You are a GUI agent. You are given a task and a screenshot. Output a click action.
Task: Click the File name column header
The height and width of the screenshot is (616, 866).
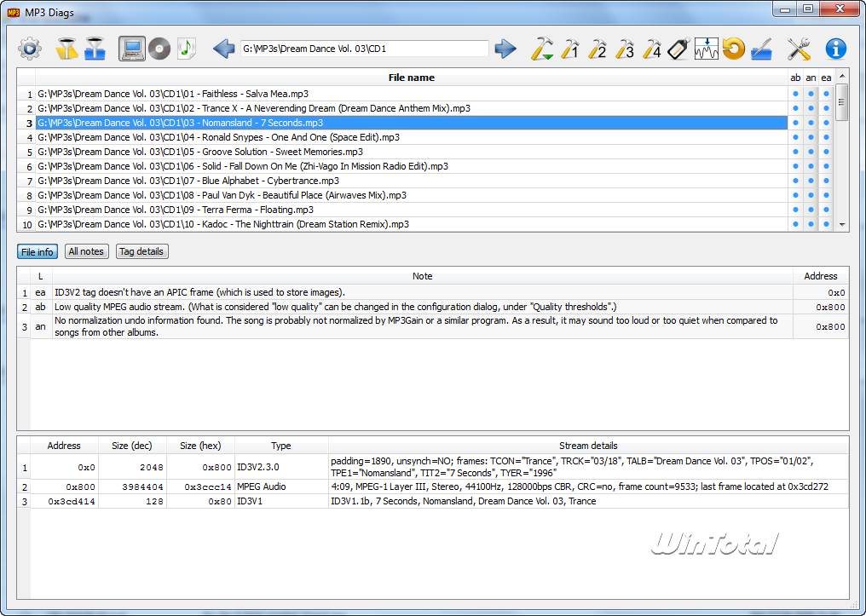[412, 78]
